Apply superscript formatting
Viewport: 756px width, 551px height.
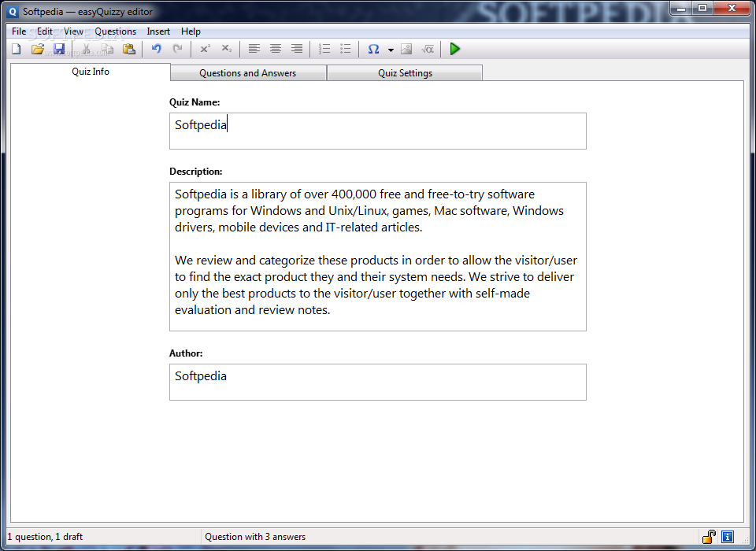pos(206,49)
